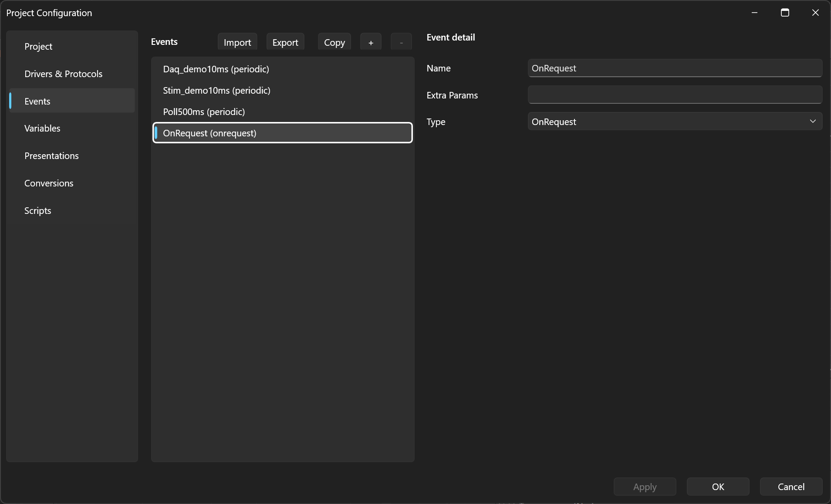The image size is (831, 504).
Task: Open the Project section
Action: tap(72, 47)
